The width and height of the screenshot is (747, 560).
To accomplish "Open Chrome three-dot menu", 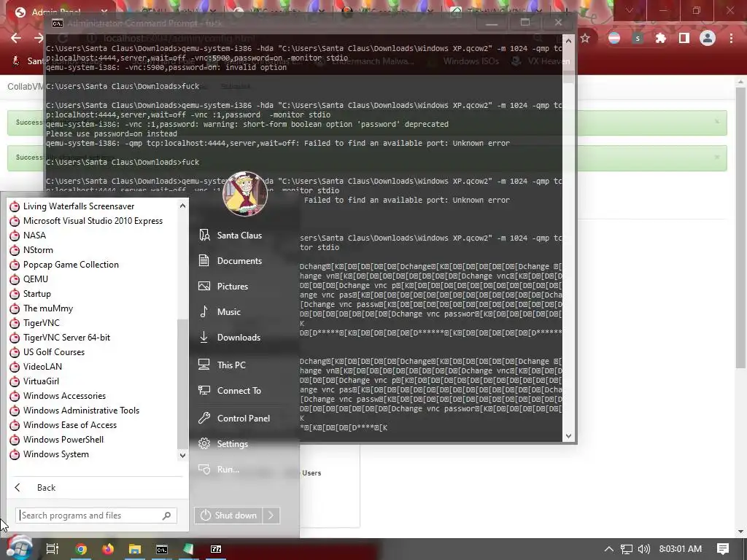I will click(x=731, y=38).
